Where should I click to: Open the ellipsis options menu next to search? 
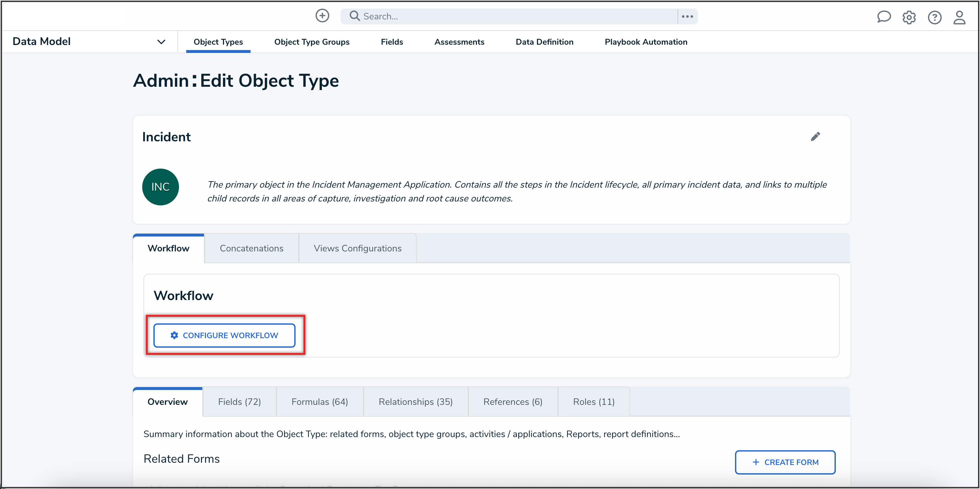point(687,16)
